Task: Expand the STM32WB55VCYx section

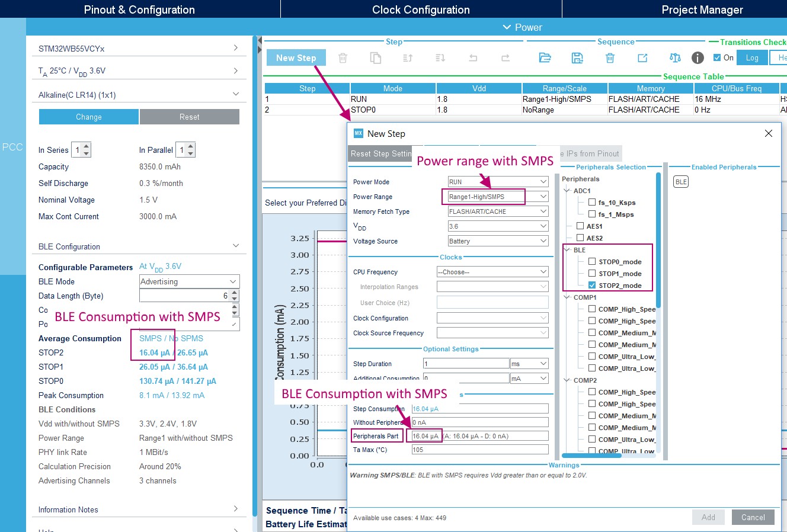Action: pos(236,48)
